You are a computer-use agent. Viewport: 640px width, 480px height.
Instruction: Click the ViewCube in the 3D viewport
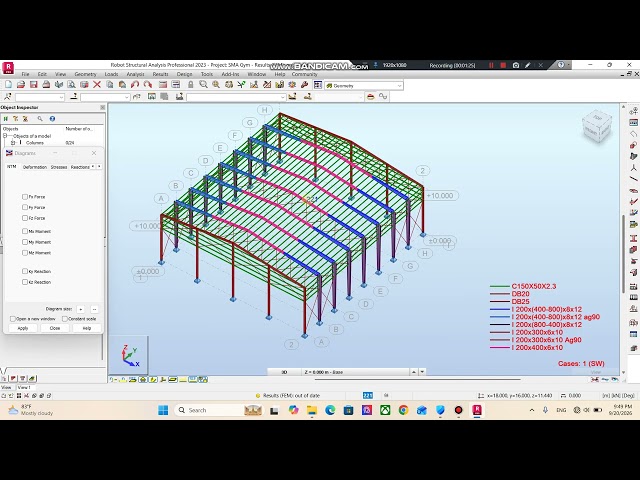coord(597,127)
